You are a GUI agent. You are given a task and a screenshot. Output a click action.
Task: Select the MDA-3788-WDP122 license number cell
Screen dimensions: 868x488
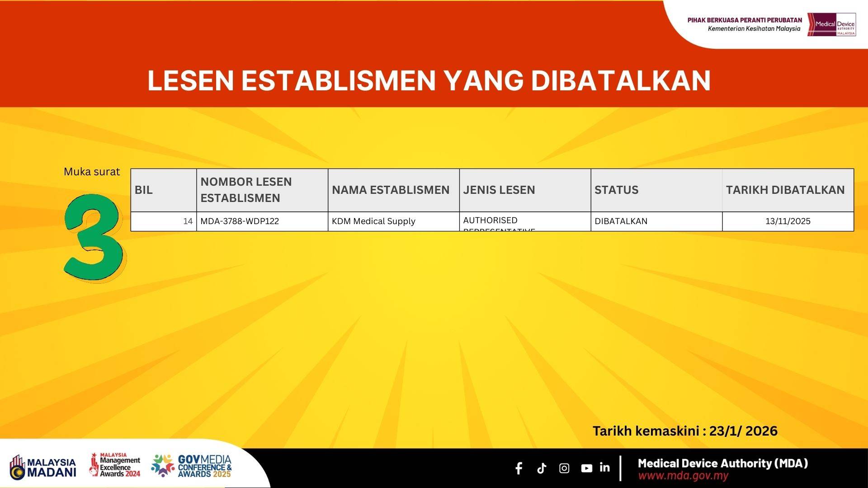pyautogui.click(x=240, y=221)
